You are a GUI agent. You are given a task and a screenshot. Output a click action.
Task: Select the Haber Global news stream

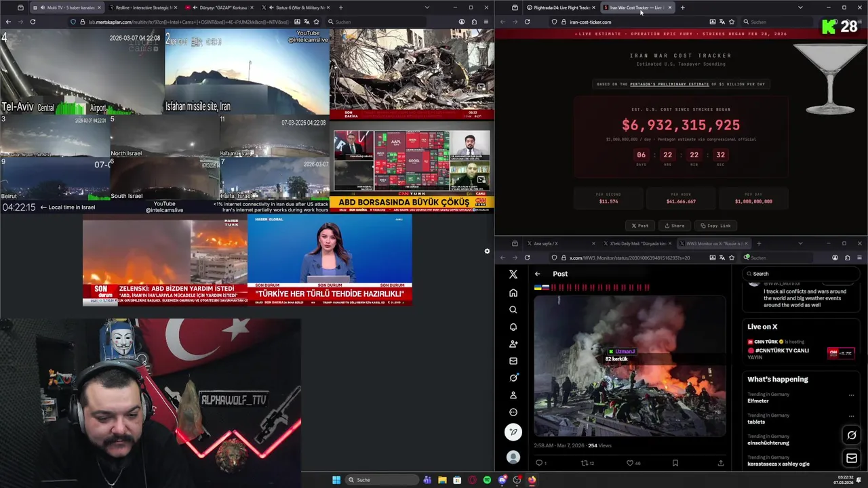[330, 260]
